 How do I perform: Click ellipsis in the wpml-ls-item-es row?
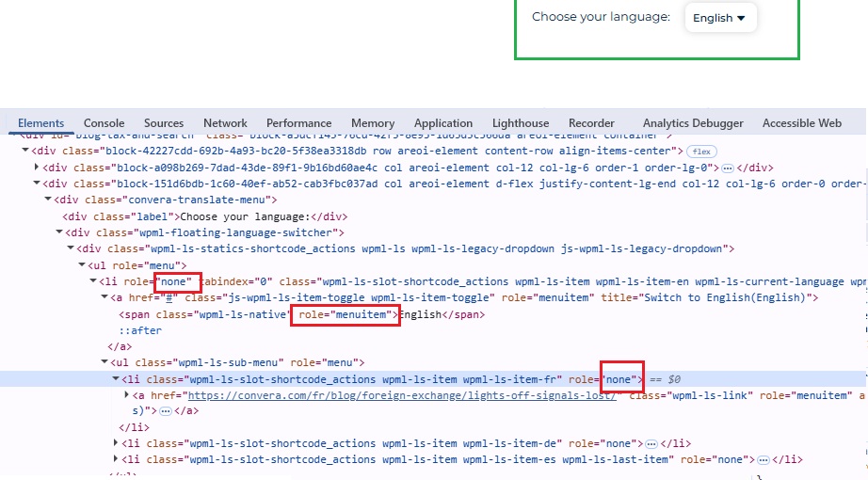point(764,460)
